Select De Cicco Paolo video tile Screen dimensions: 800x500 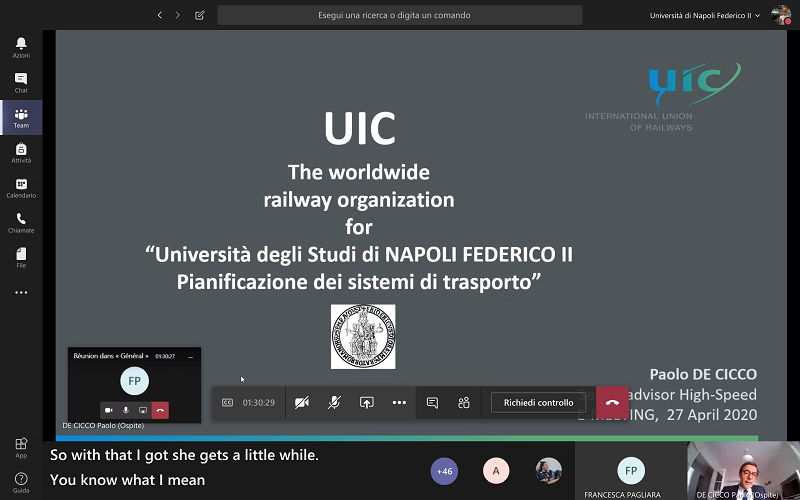click(x=743, y=471)
